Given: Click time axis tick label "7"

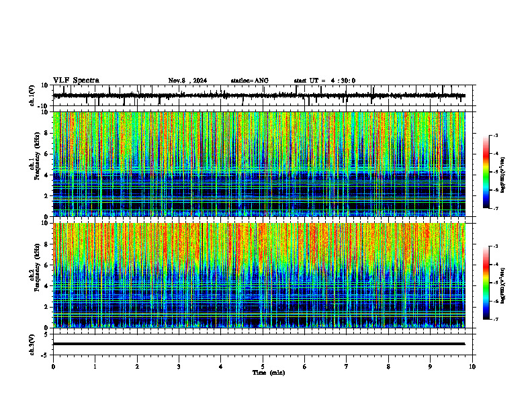Looking at the screenshot, I should [x=347, y=367].
